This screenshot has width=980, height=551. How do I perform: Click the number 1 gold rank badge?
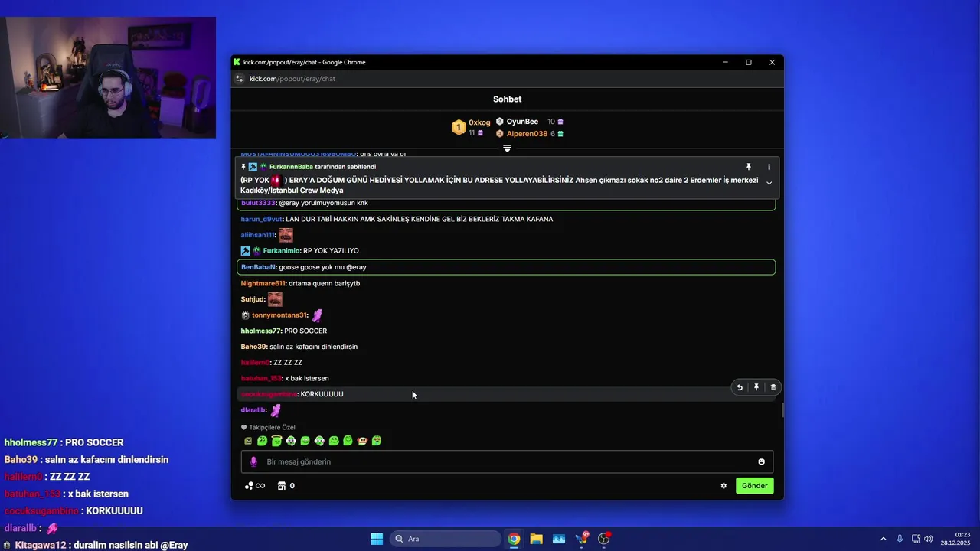pos(459,128)
